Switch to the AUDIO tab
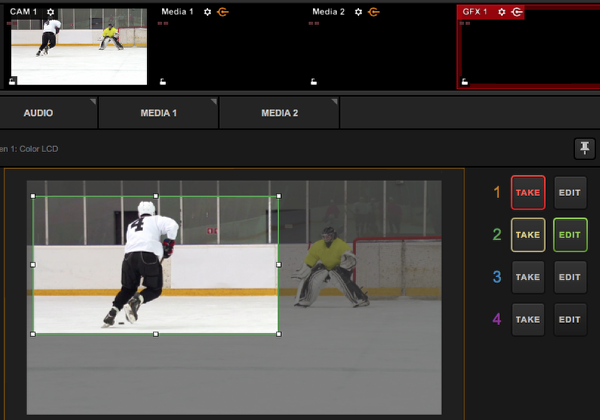 click(x=38, y=113)
